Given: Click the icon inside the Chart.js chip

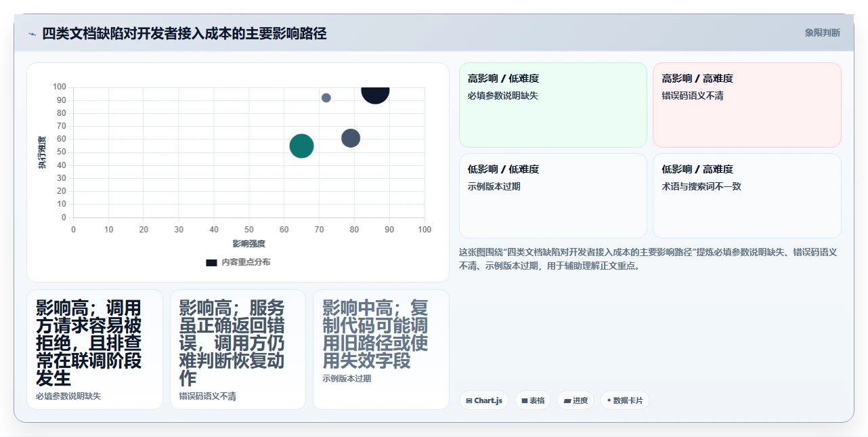Looking at the screenshot, I should [x=469, y=400].
